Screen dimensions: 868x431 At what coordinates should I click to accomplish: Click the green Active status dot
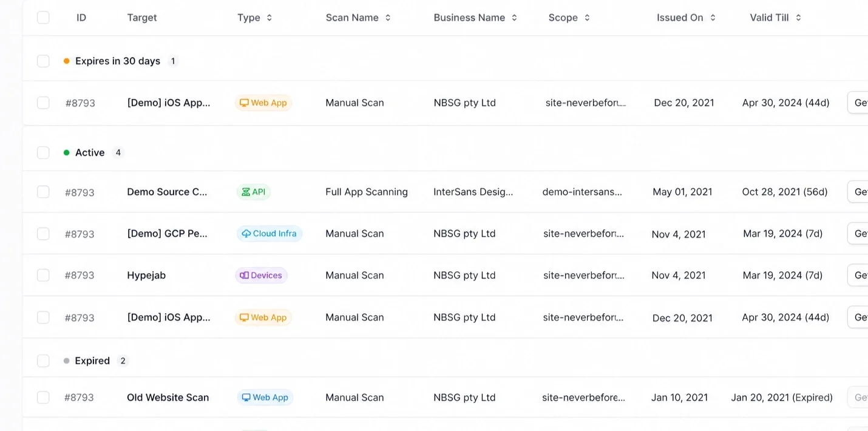point(67,152)
